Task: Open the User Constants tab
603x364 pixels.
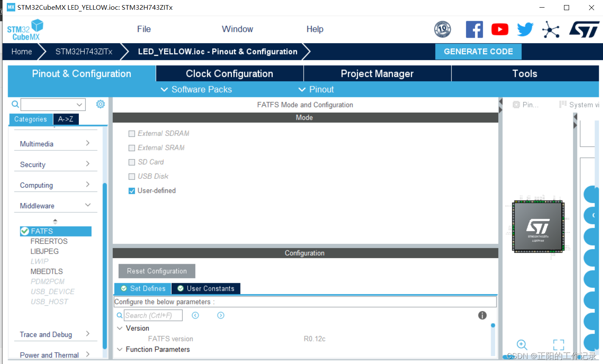Action: click(x=206, y=289)
